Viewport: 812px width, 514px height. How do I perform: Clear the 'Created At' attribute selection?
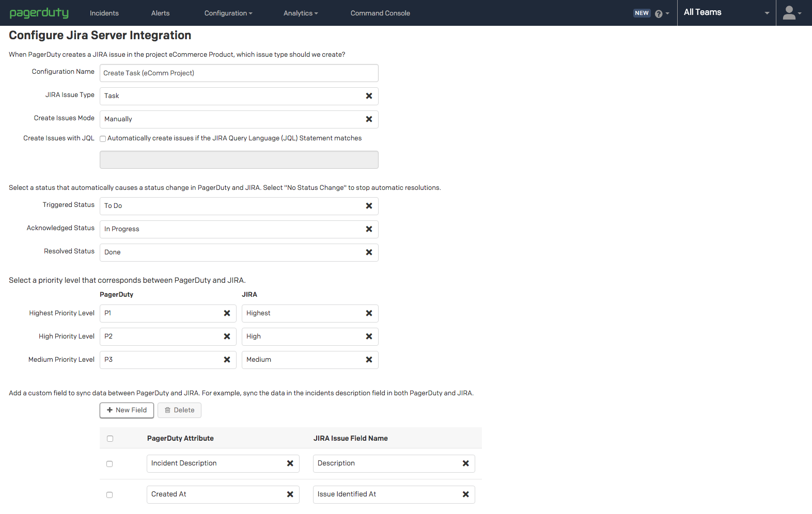290,494
